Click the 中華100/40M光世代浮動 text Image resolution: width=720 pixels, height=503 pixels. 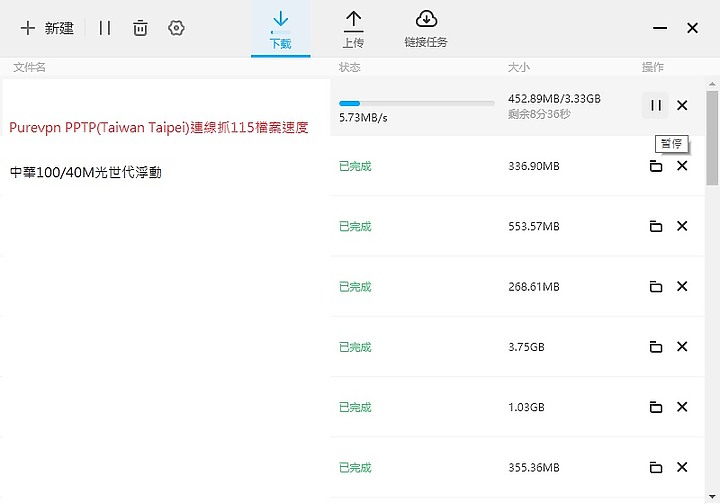pyautogui.click(x=85, y=173)
